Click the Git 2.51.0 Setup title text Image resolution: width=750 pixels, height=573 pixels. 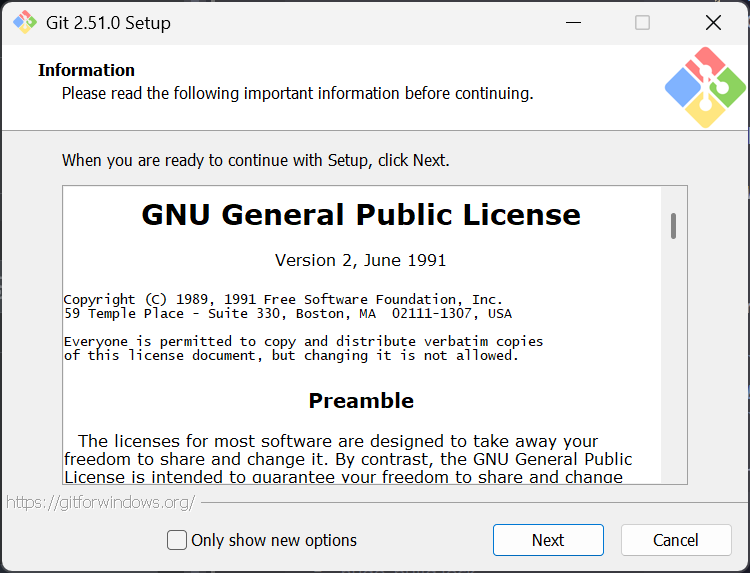click(109, 22)
